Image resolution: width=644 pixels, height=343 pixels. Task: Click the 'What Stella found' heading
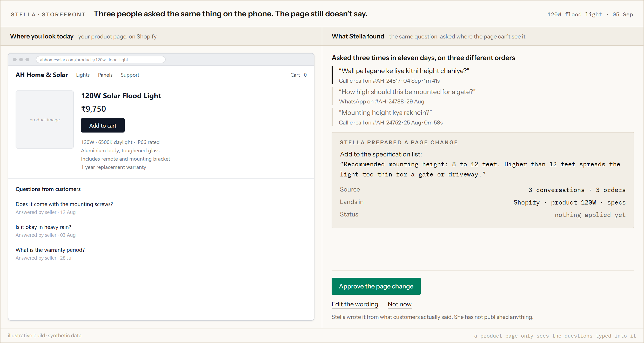(x=358, y=36)
